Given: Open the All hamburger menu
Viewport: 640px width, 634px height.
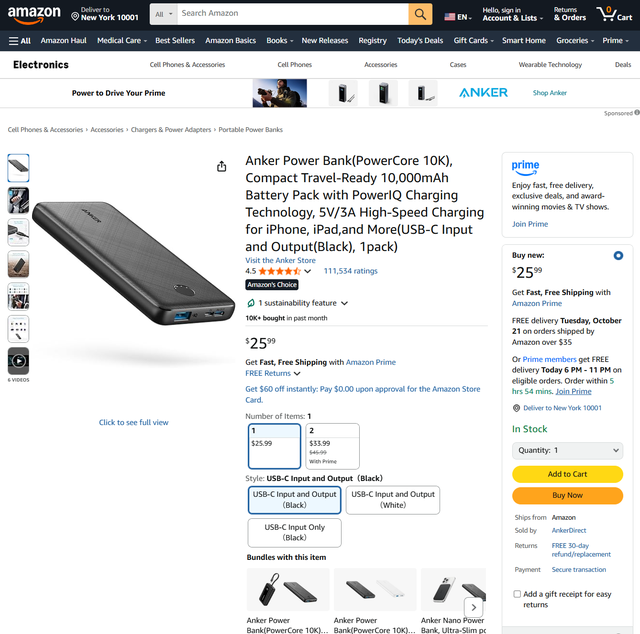Looking at the screenshot, I should pyautogui.click(x=20, y=41).
